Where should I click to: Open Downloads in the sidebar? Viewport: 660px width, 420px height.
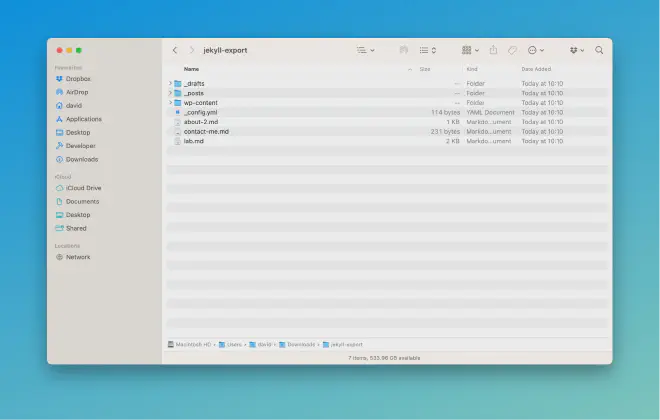click(x=77, y=159)
